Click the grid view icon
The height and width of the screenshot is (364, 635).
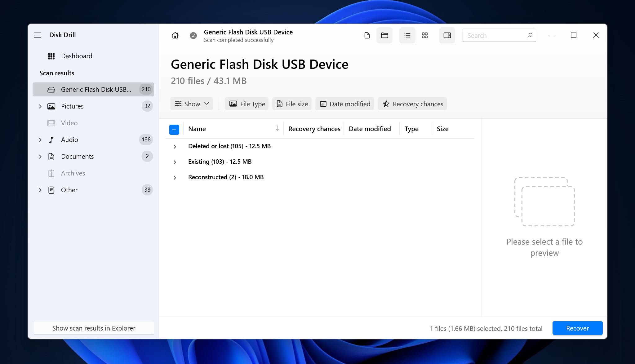coord(425,35)
